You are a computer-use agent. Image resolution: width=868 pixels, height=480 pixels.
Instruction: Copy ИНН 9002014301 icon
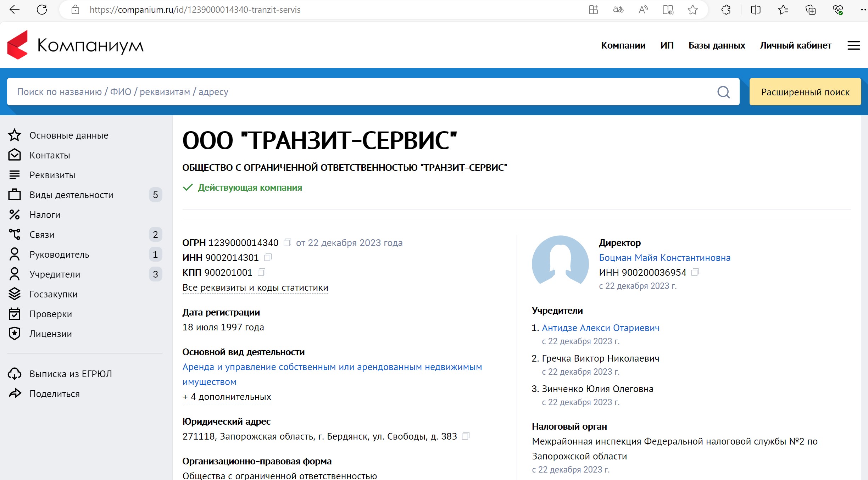(268, 257)
